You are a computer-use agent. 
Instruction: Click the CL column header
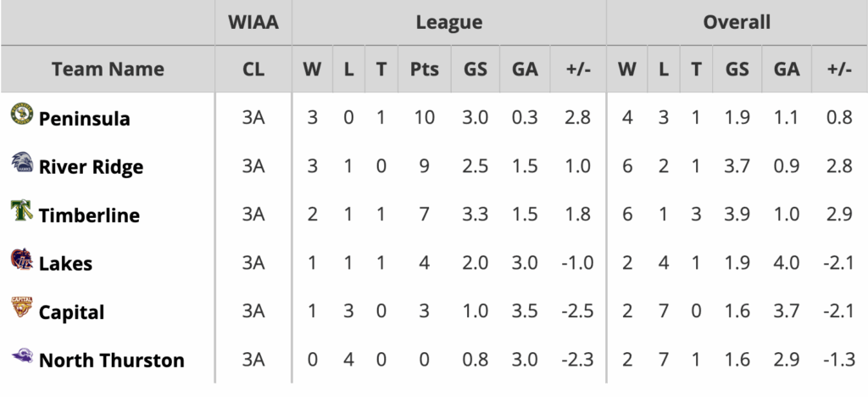[253, 70]
